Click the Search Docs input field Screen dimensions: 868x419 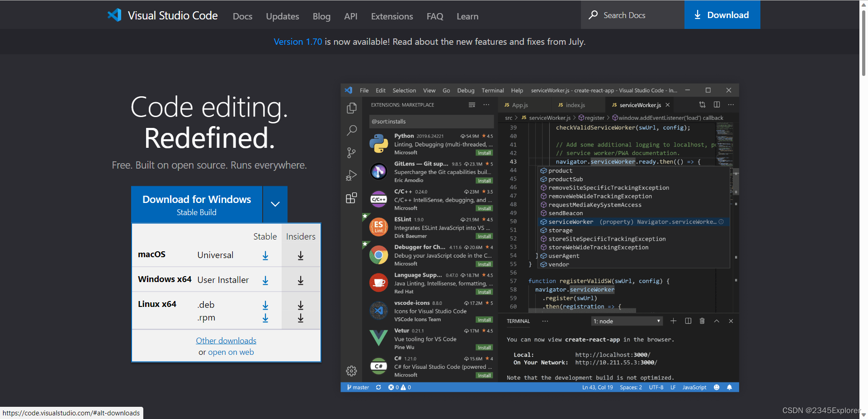(632, 15)
